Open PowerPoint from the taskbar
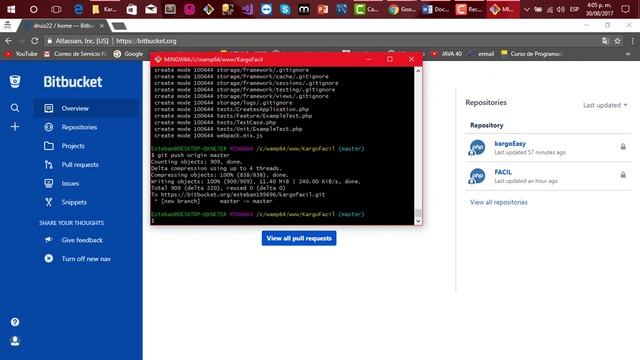 [x=323, y=9]
